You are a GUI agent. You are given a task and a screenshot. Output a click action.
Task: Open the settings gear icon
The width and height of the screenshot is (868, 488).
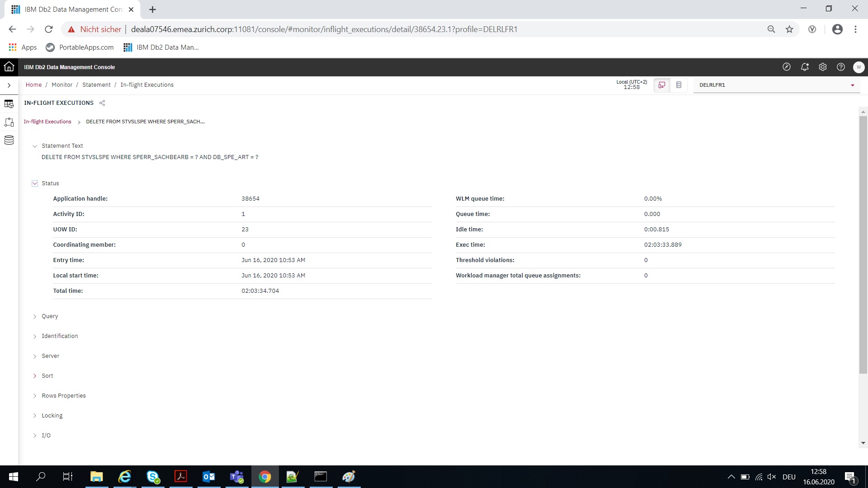coord(823,67)
